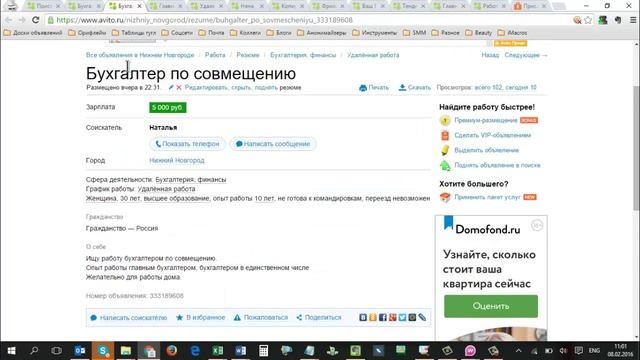Image resolution: width=640 pixels, height=360 pixels.
Task: Switch to the Удал browser tab
Action: (x=207, y=6)
